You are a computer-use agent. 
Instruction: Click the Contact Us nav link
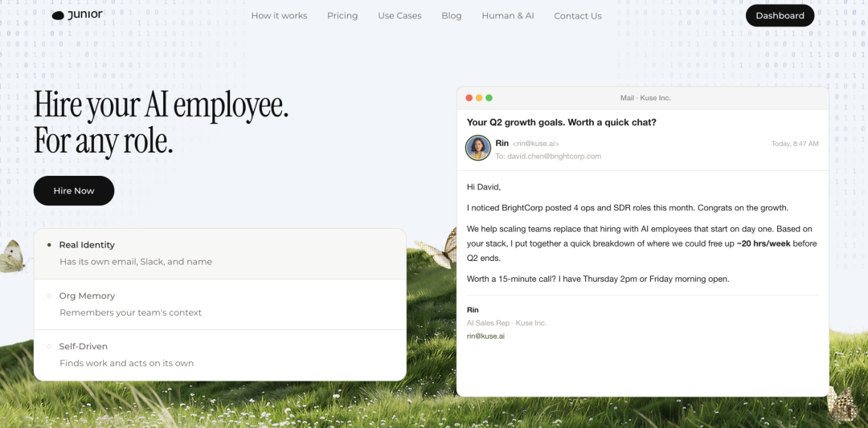point(577,16)
